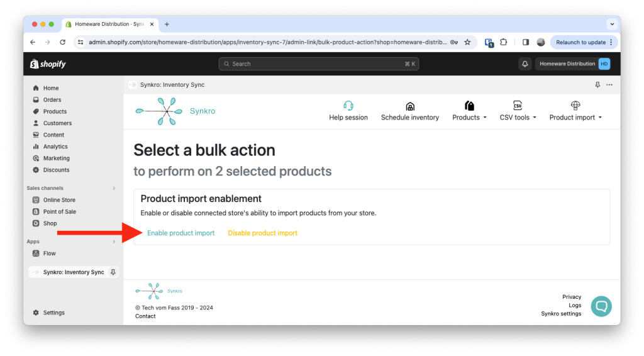This screenshot has height=356, width=644.
Task: Open the browser extensions puzzle icon
Action: (504, 42)
